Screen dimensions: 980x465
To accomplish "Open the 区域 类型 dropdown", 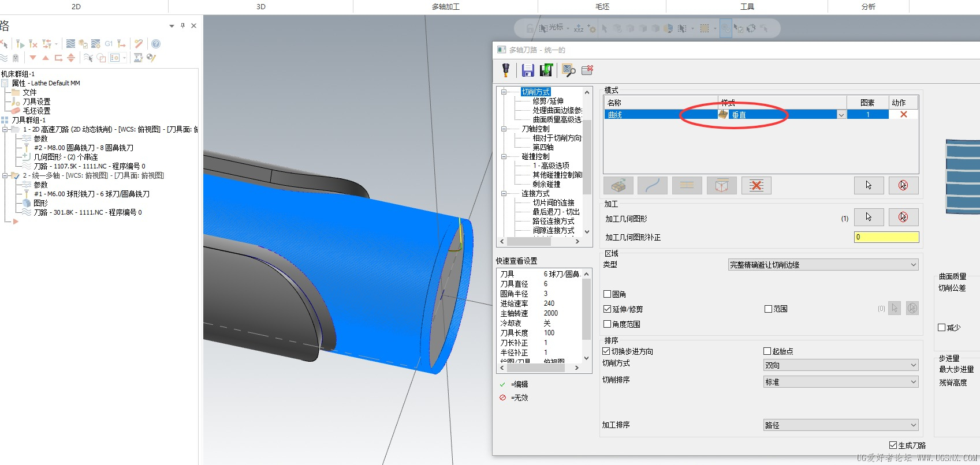I will (x=823, y=265).
